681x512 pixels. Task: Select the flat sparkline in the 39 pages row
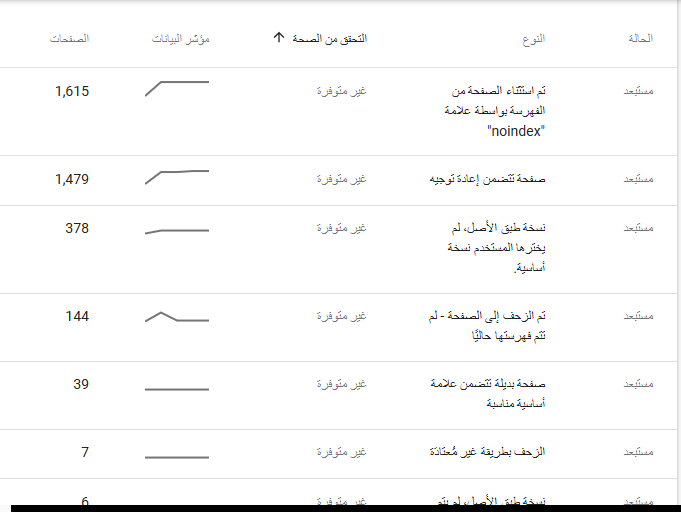[x=177, y=388]
